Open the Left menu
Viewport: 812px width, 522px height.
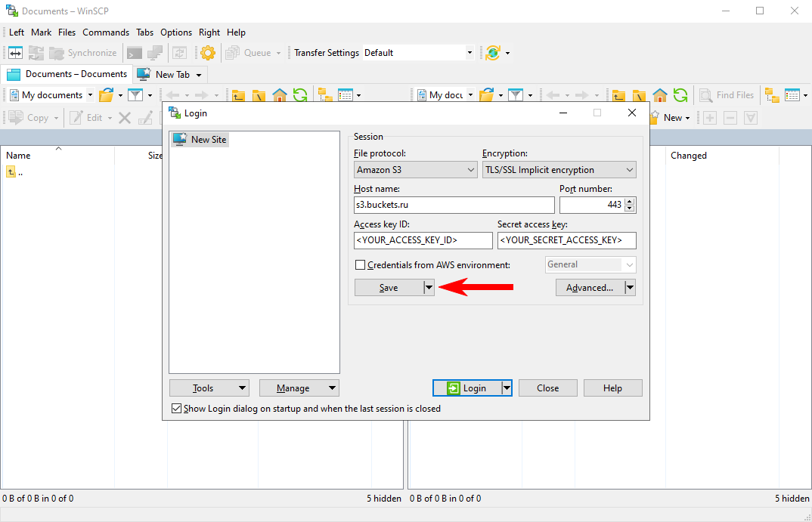point(17,32)
